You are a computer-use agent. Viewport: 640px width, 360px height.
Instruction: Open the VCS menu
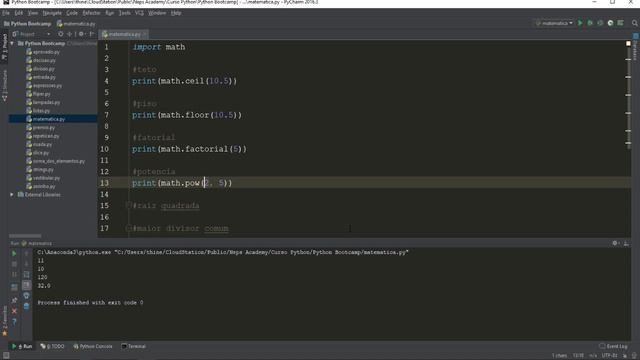(139, 13)
